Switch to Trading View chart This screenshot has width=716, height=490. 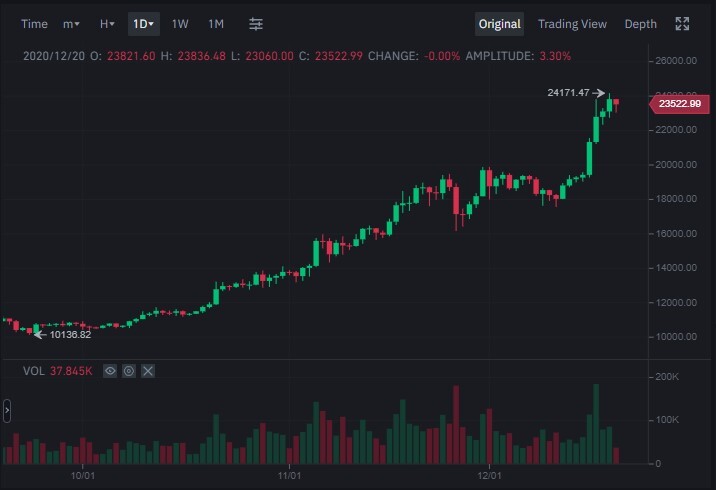(572, 24)
